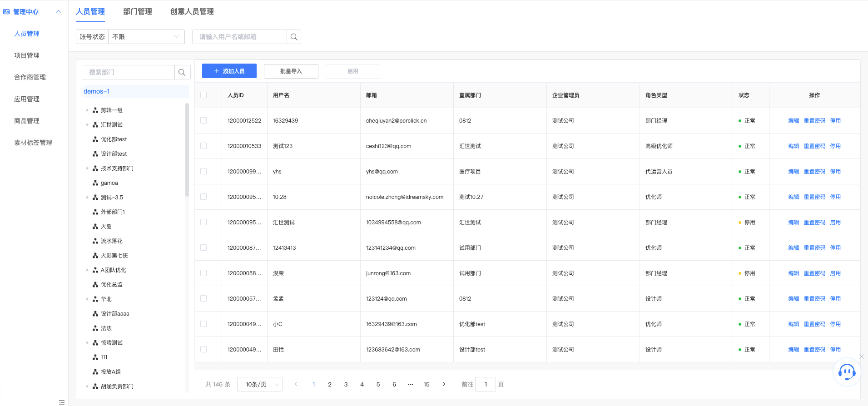Open the customer service headset chat icon

point(847,372)
